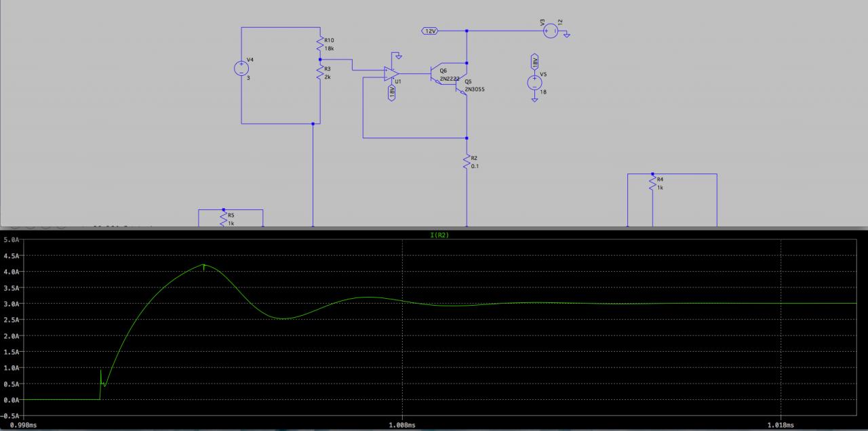Viewport: 868px width, 431px height.
Task: Select the V5 18 volt source symbol
Action: (534, 83)
